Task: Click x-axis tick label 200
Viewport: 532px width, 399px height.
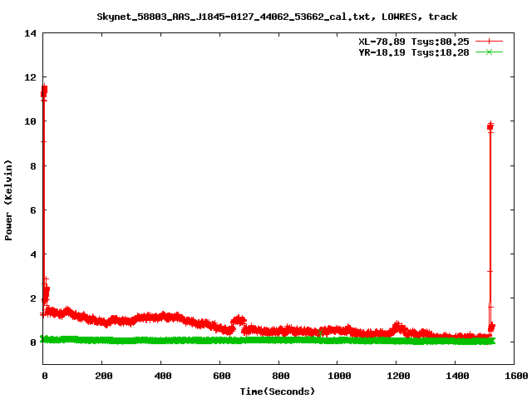Action: coord(103,376)
